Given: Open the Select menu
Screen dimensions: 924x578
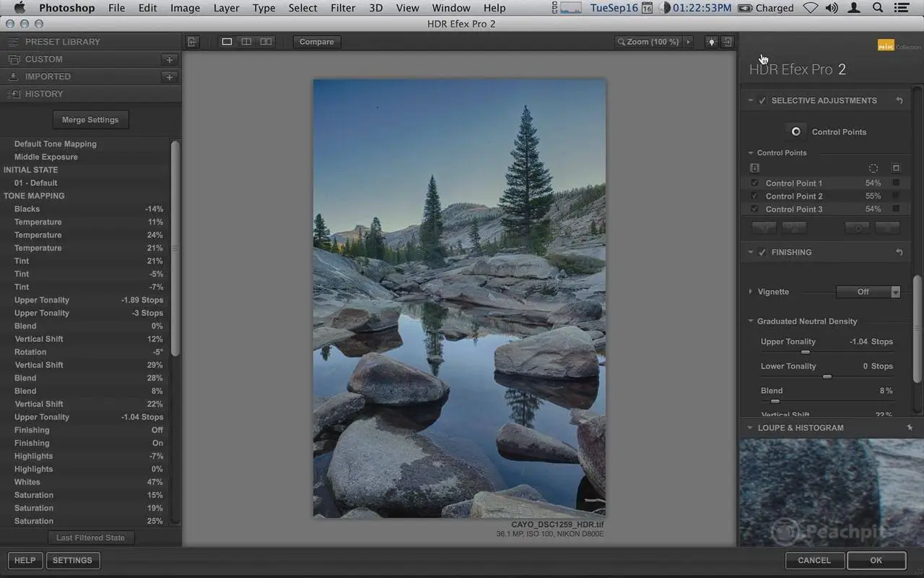Looking at the screenshot, I should 302,8.
